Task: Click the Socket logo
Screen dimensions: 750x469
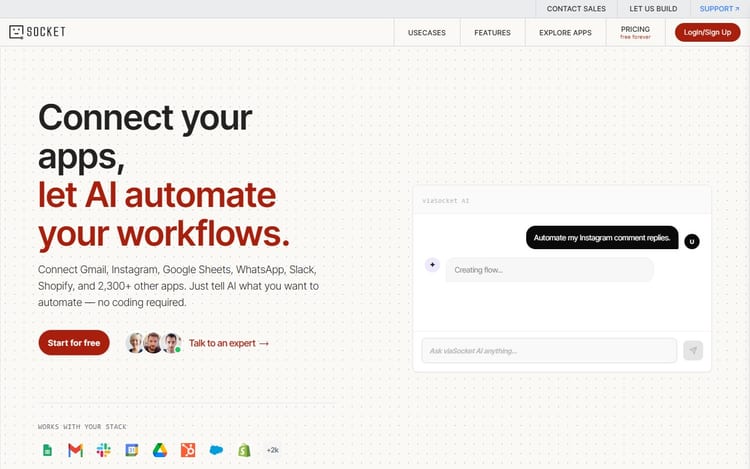Action: (37, 32)
